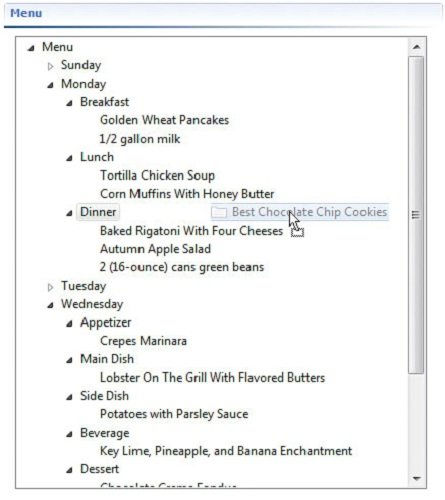Collapse the root Menu tree node
This screenshot has width=445, height=500.
pos(31,48)
